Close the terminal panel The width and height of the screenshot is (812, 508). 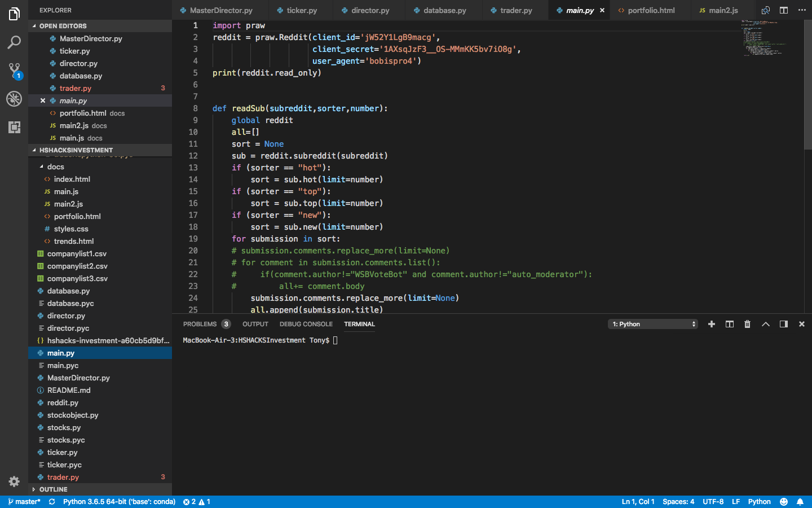[802, 324]
